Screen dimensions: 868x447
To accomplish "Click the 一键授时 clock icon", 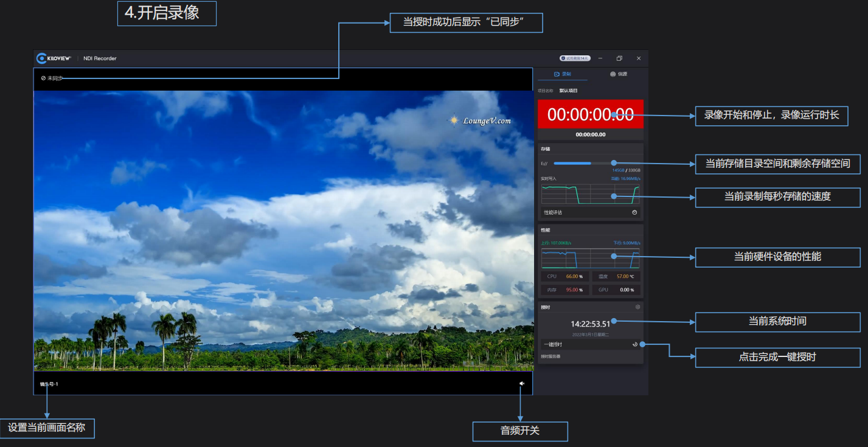I will click(634, 344).
